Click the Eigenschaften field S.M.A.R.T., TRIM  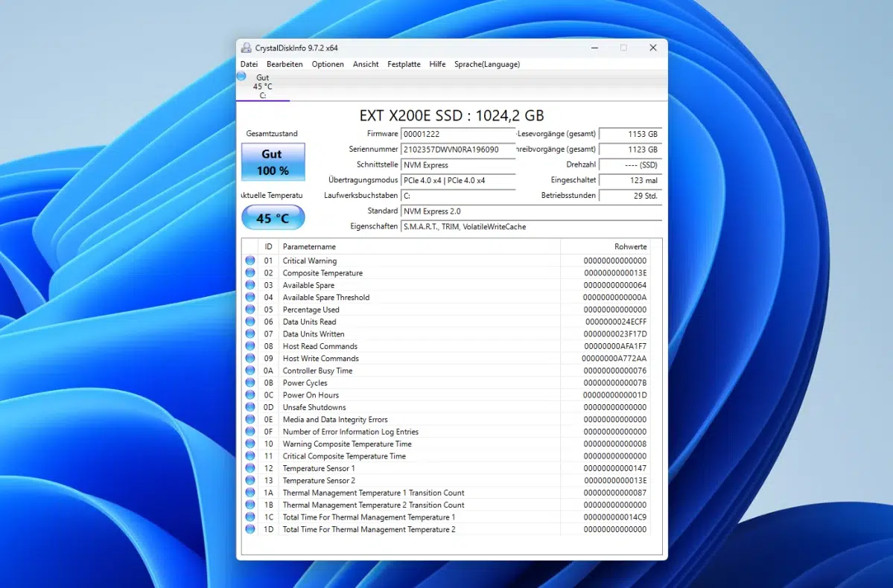(x=531, y=226)
